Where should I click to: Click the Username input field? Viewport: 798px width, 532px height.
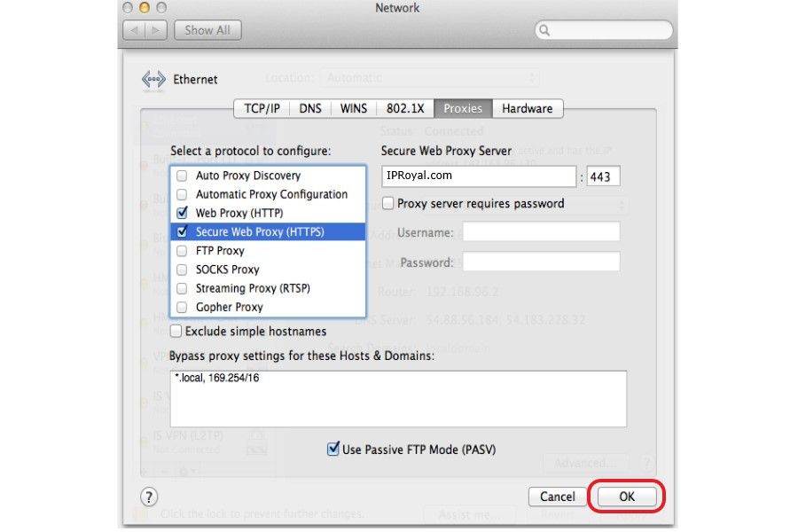coord(542,231)
